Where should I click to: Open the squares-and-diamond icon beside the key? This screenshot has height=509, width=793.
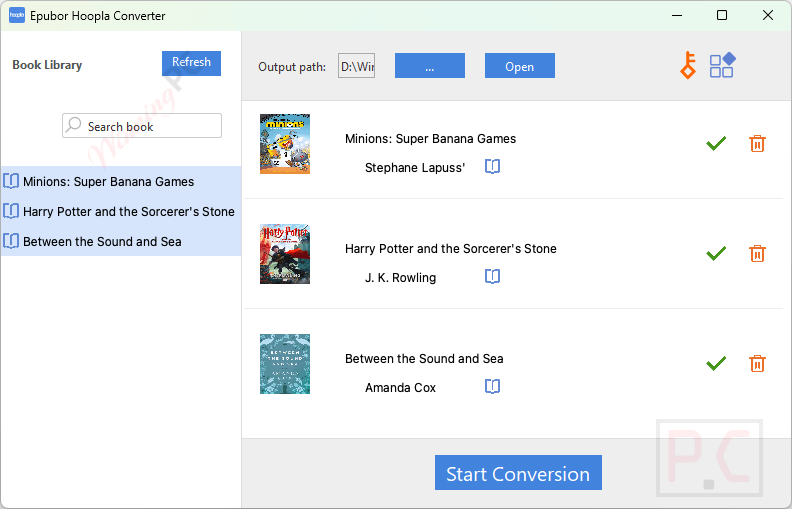(x=722, y=65)
